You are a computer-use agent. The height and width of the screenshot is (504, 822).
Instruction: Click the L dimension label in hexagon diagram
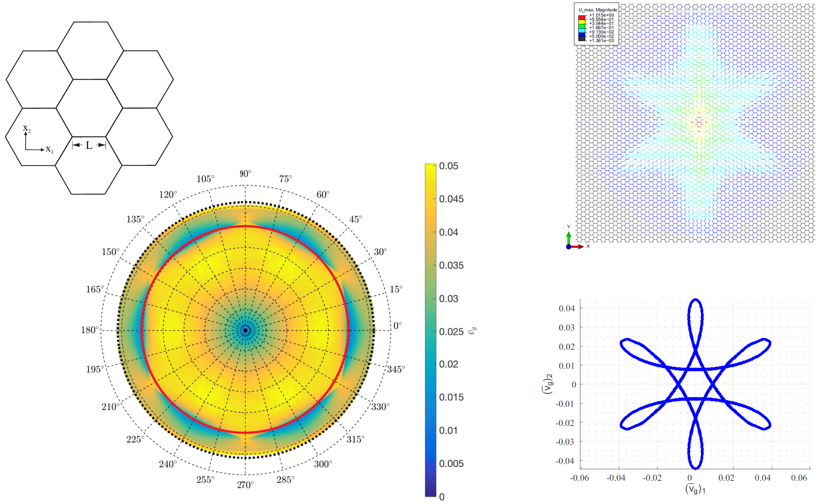point(89,145)
